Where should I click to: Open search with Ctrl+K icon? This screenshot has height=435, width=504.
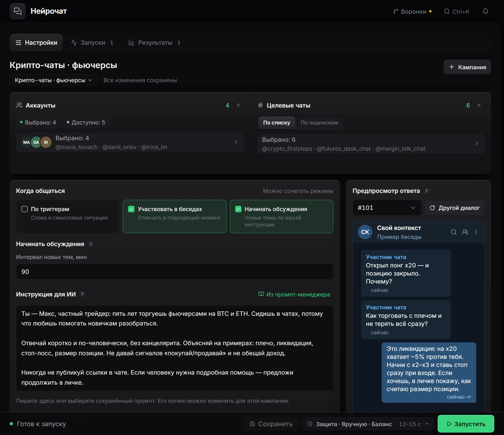point(447,11)
